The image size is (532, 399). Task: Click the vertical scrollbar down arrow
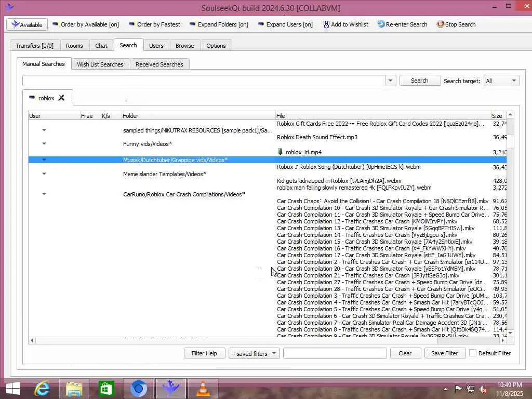tap(510, 333)
